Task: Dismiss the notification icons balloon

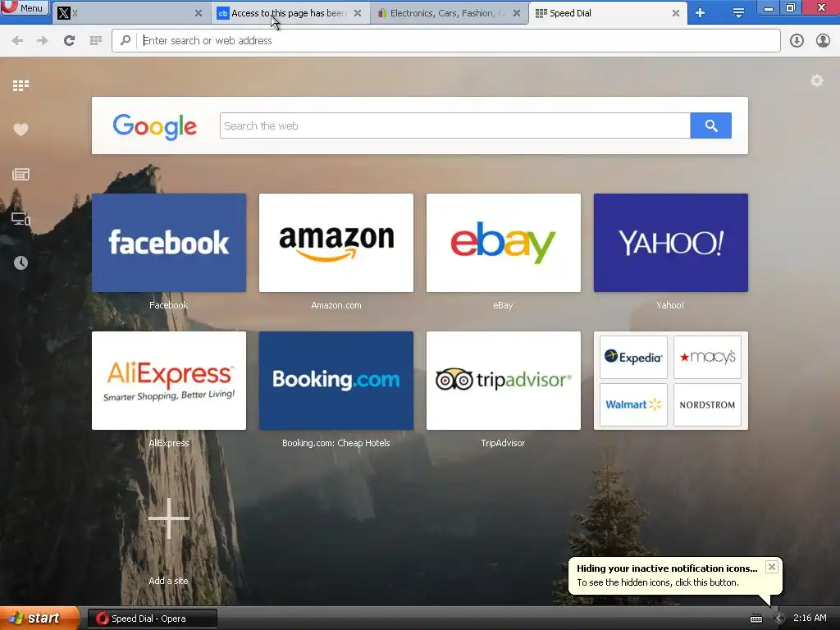Action: pos(771,567)
